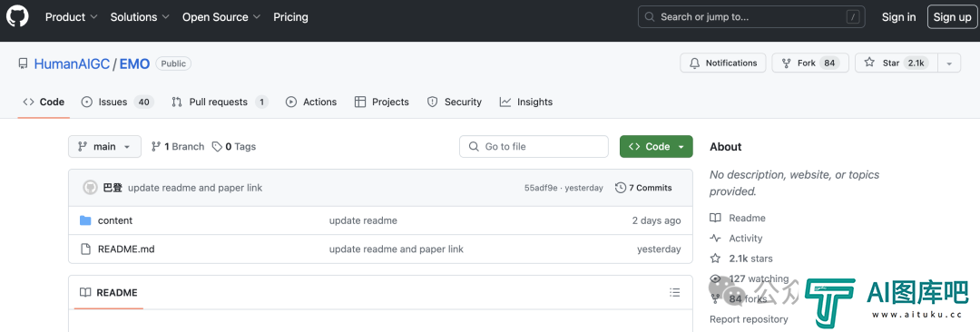980x332 pixels.
Task: Click the repository book icon beside HumanAIGC
Action: click(x=23, y=63)
